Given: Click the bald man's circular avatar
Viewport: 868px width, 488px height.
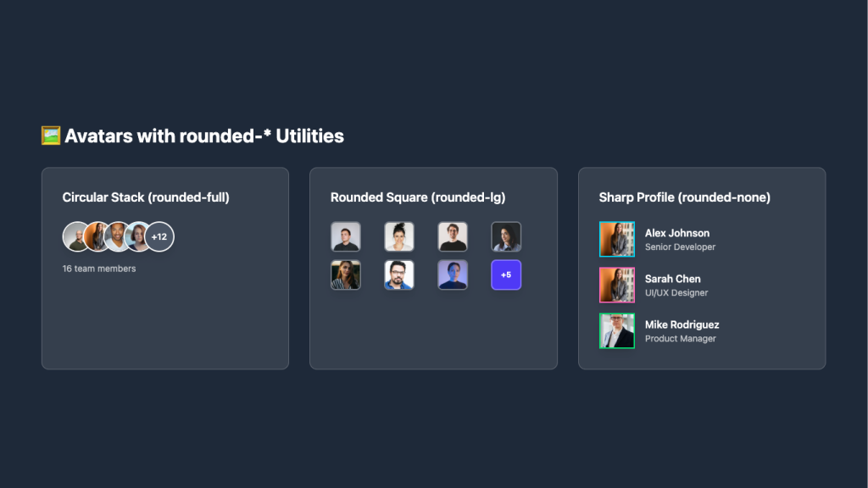Looking at the screenshot, I should [75, 236].
